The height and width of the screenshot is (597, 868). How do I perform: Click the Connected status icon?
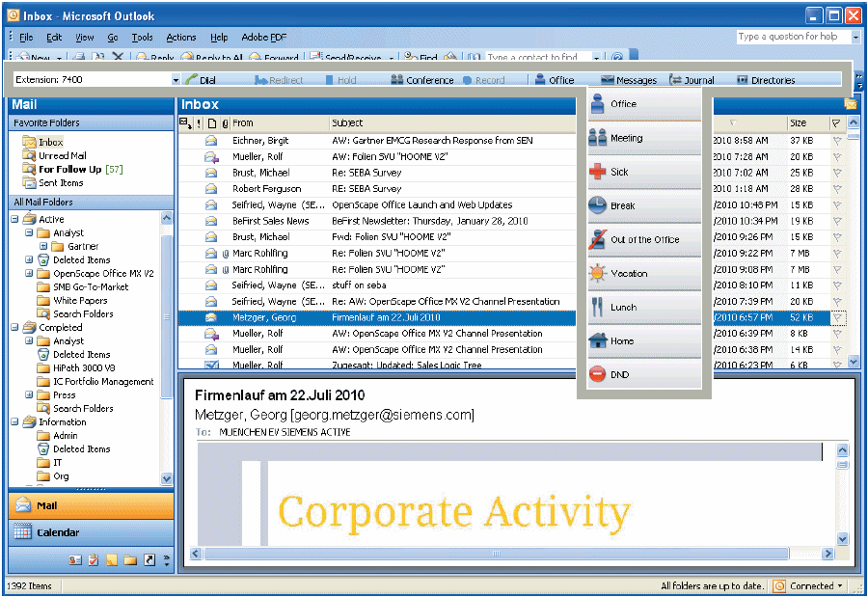[779, 585]
